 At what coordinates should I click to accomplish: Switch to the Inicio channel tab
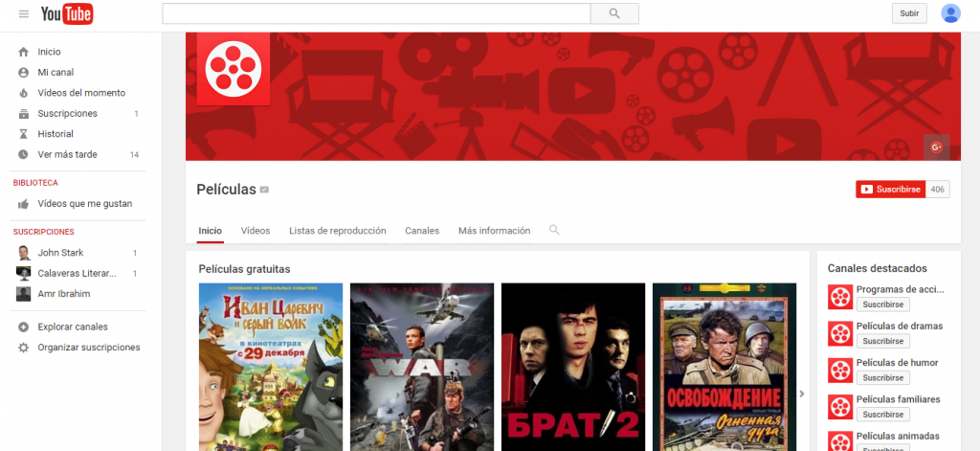(x=210, y=231)
